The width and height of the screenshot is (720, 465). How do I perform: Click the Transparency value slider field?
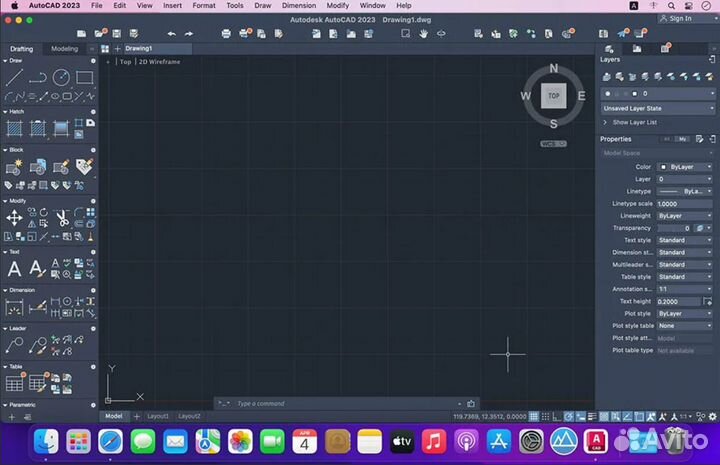675,228
